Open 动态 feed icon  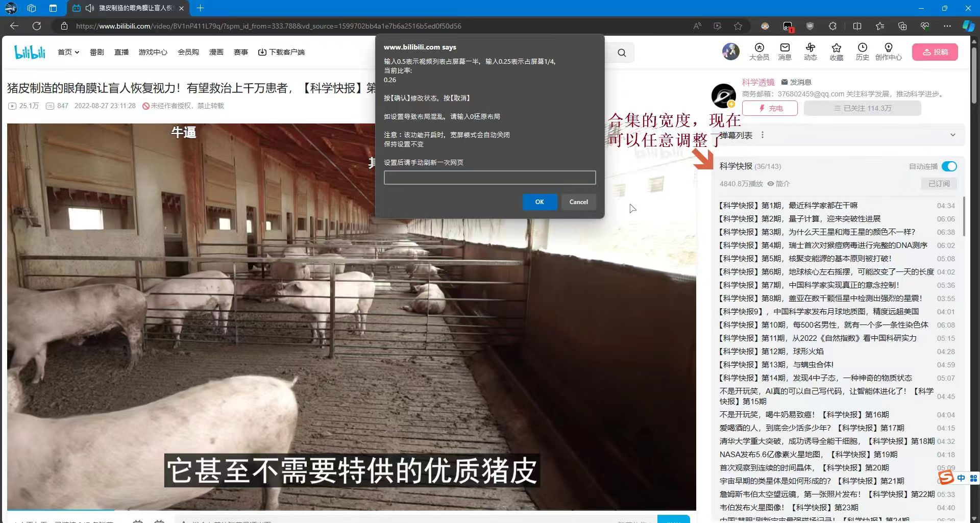[811, 52]
